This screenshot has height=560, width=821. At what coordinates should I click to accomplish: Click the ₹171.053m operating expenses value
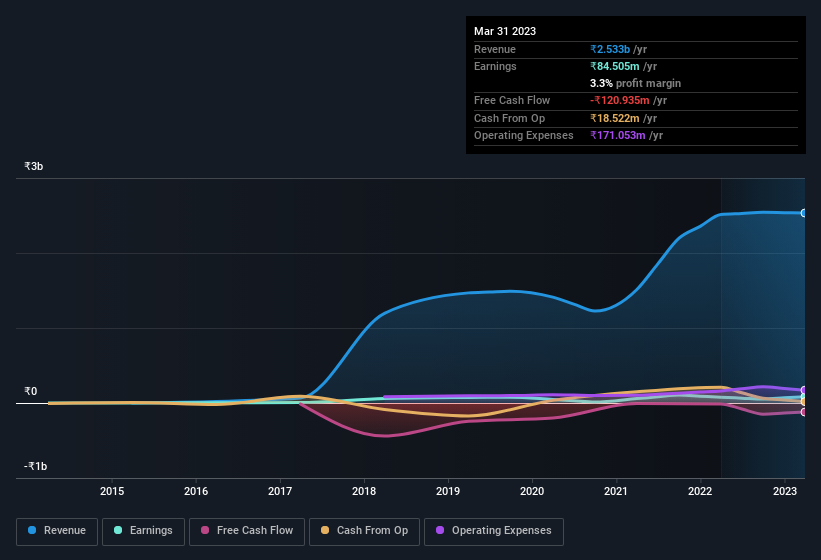coord(618,136)
